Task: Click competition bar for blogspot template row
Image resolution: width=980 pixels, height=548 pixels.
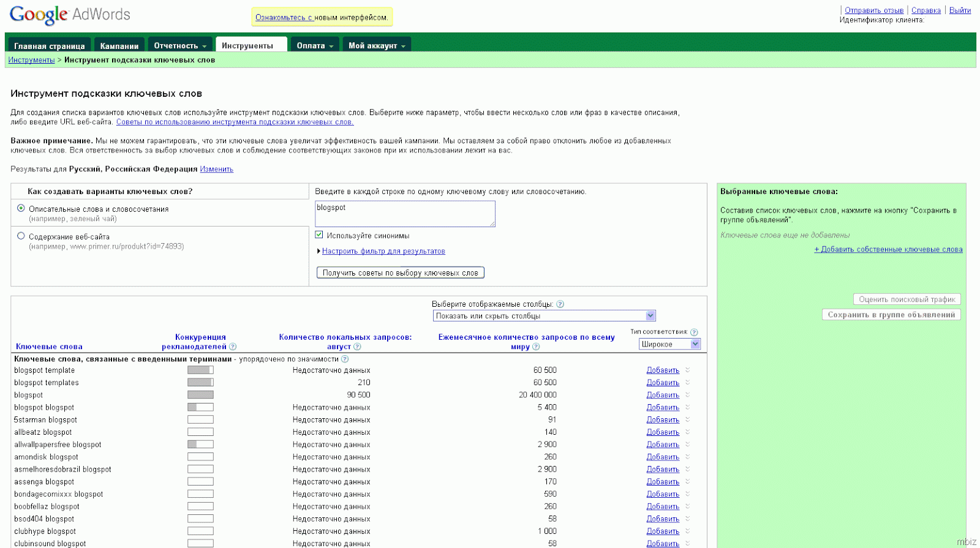Action: tap(200, 370)
